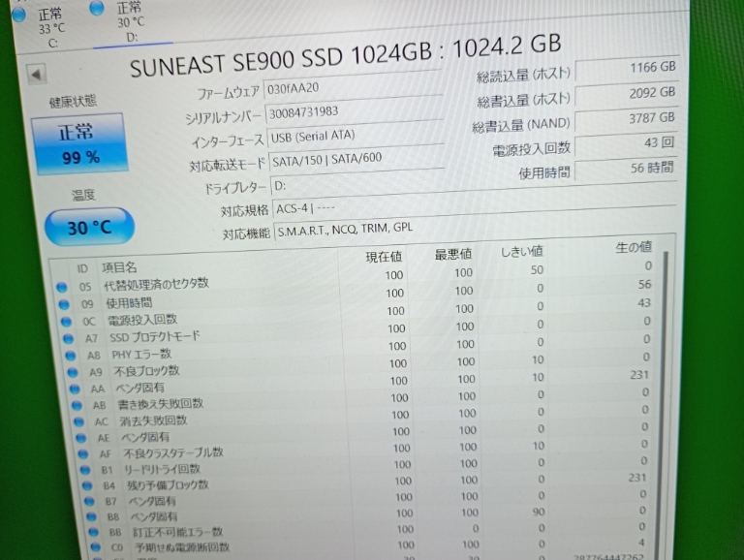Click the status icon of row B8

point(92,516)
